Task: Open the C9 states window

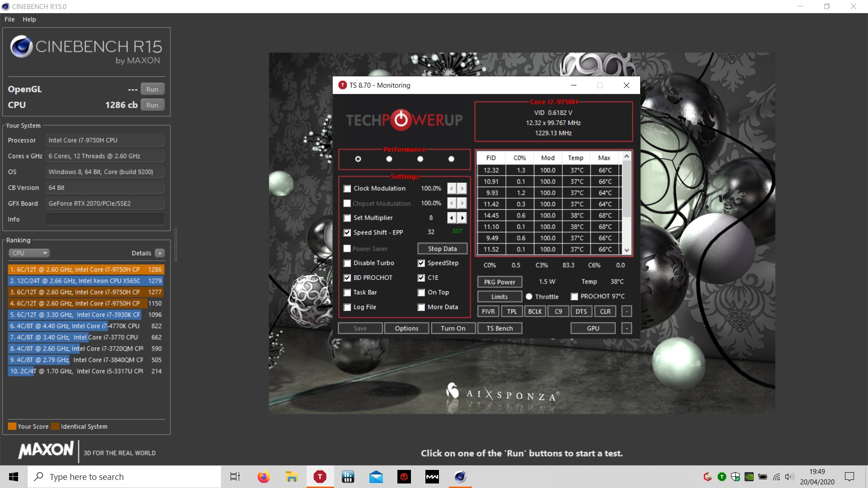Action: tap(558, 311)
